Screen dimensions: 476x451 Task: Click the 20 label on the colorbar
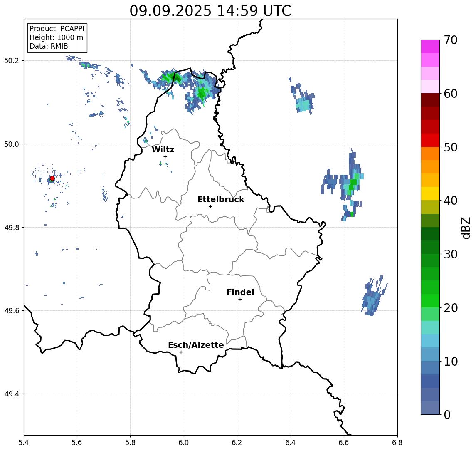click(451, 308)
